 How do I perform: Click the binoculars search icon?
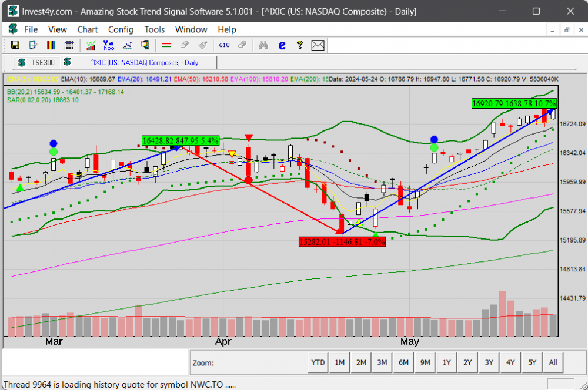click(263, 45)
